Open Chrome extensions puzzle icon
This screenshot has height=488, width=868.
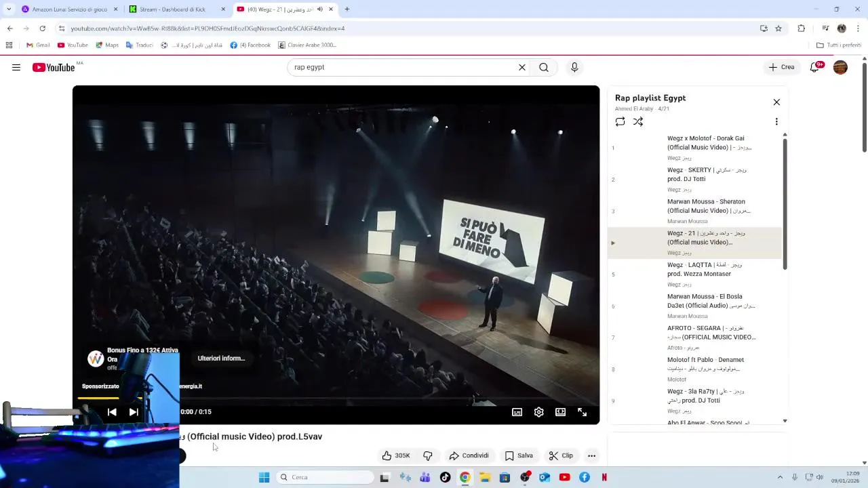pyautogui.click(x=801, y=28)
